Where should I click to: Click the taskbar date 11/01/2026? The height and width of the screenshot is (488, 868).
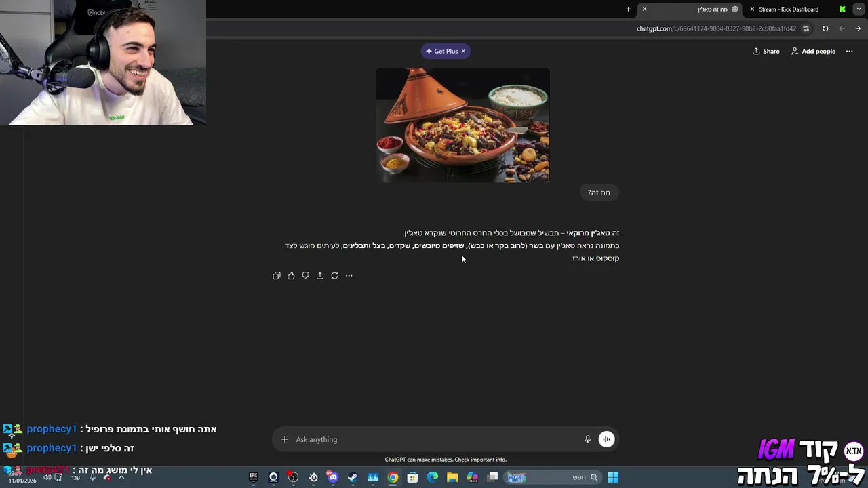pyautogui.click(x=22, y=481)
